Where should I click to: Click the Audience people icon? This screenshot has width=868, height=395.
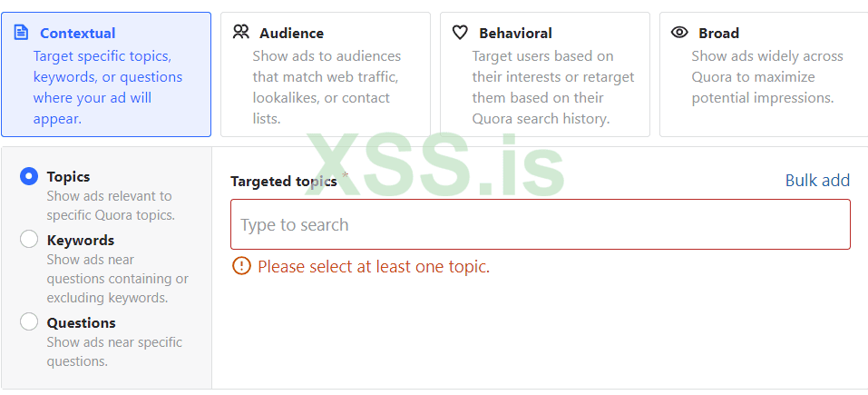click(x=240, y=33)
